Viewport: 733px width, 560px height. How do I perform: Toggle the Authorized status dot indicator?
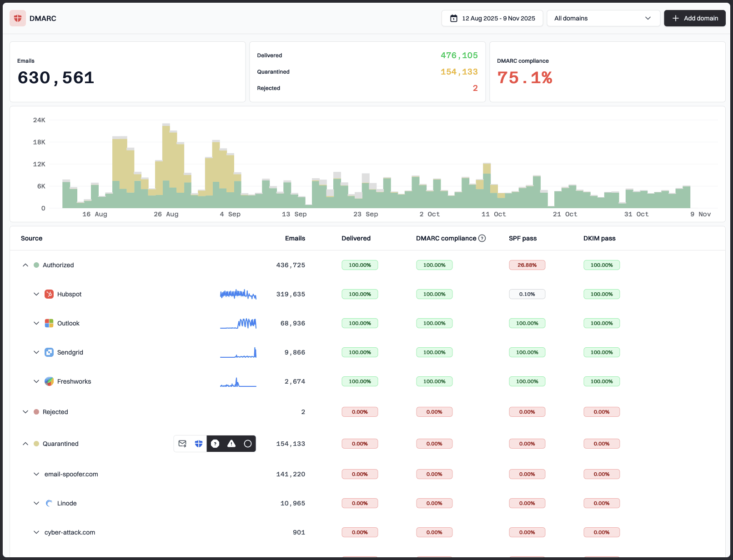[36, 265]
